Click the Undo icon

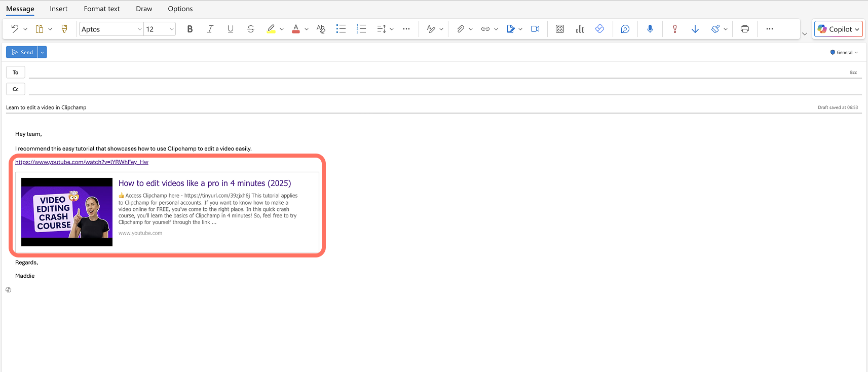pyautogui.click(x=15, y=29)
